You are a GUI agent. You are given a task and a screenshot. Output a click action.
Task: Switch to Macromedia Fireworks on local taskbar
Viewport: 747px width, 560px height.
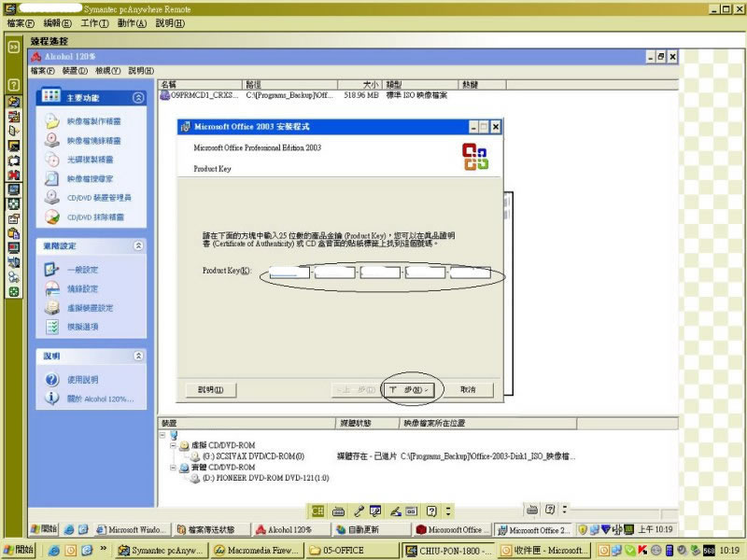(256, 550)
